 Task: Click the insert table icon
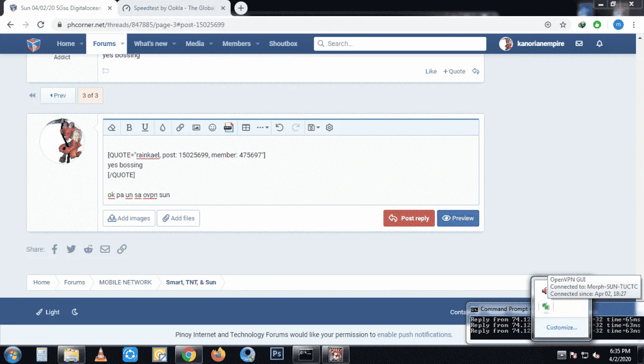coord(246,127)
